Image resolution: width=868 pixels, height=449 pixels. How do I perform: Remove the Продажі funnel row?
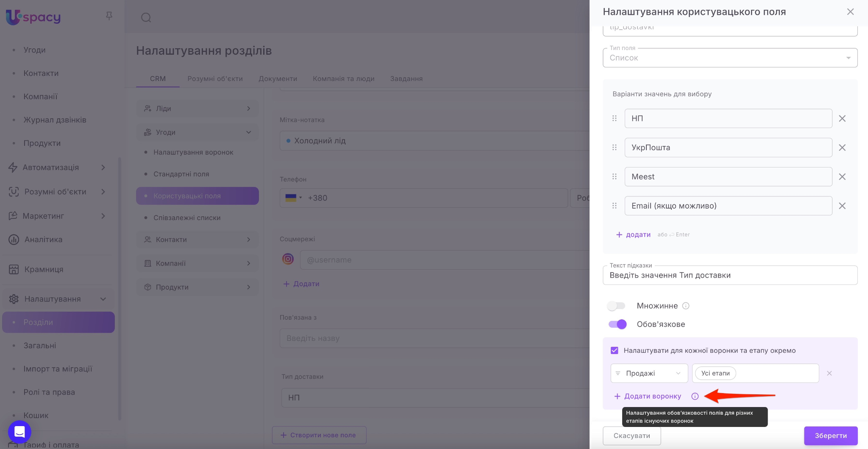point(829,373)
